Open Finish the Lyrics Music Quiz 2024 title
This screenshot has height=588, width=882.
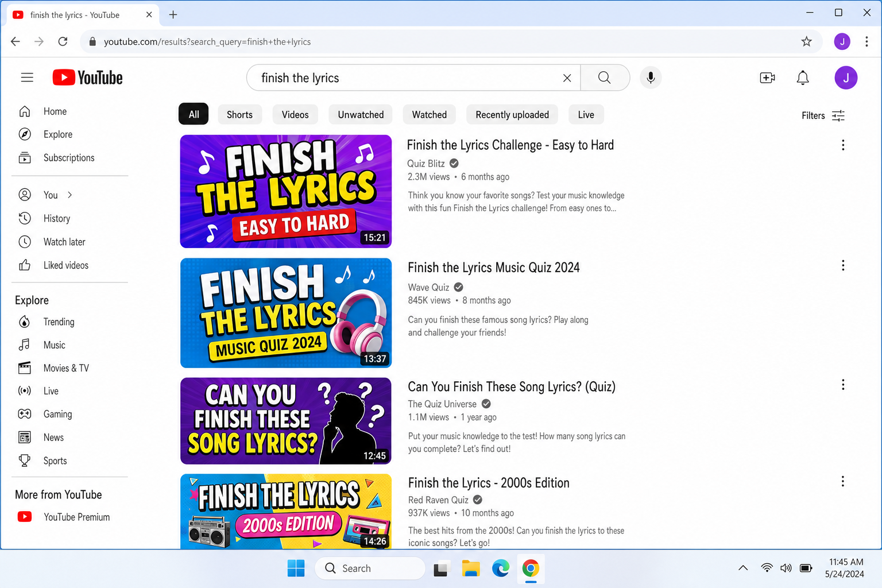tap(494, 268)
